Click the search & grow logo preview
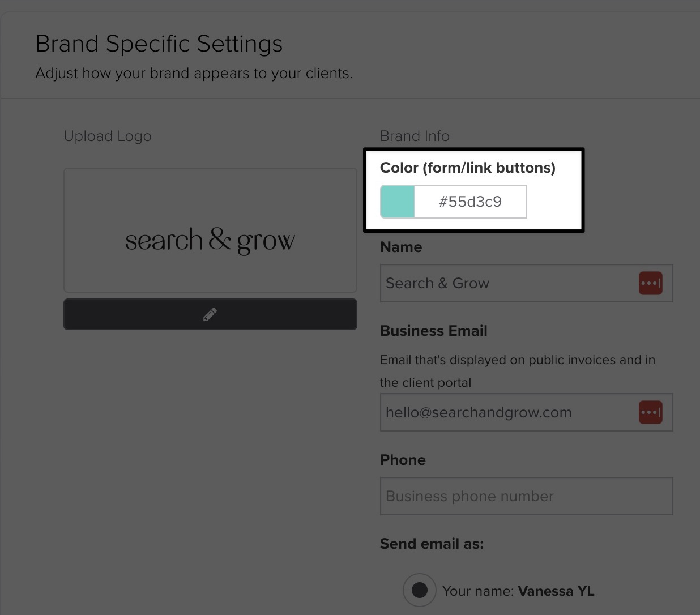The height and width of the screenshot is (615, 700). (x=210, y=230)
